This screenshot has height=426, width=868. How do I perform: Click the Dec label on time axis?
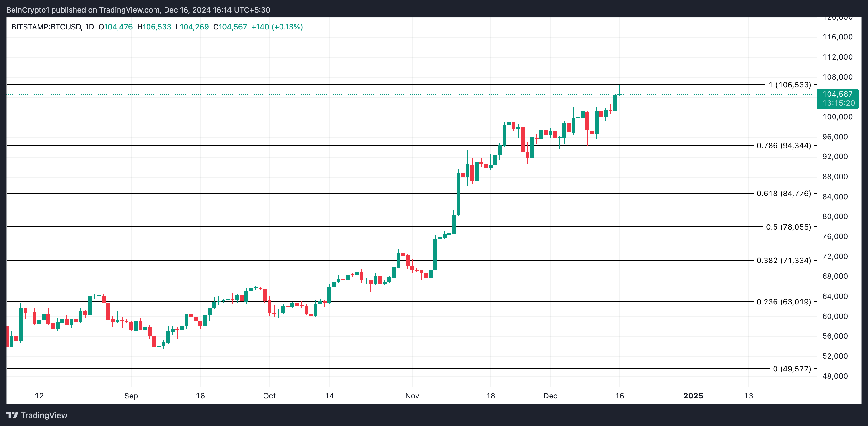tap(550, 396)
